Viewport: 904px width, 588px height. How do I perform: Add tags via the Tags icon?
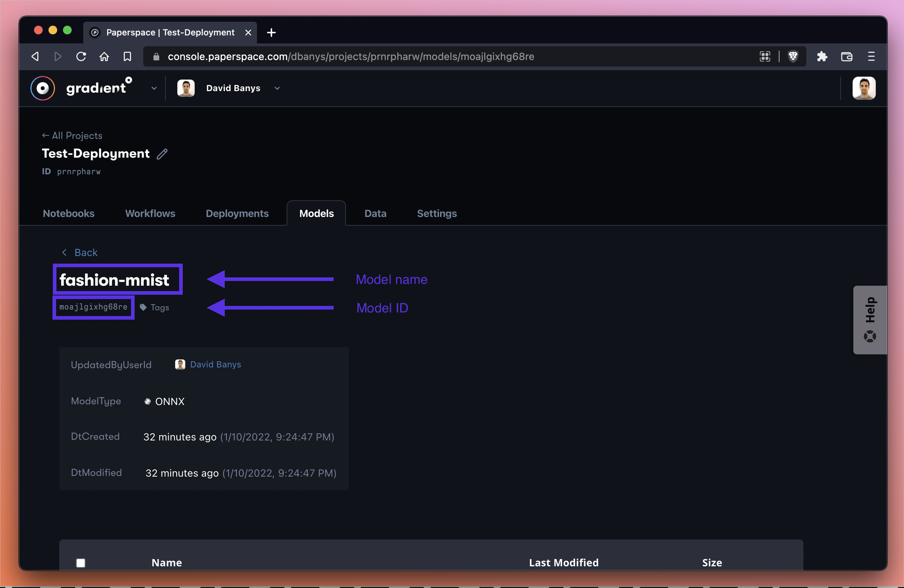tap(154, 307)
